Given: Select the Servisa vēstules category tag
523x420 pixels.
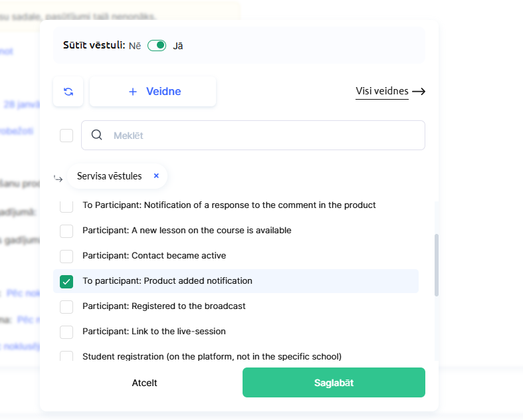Looking at the screenshot, I should [110, 176].
